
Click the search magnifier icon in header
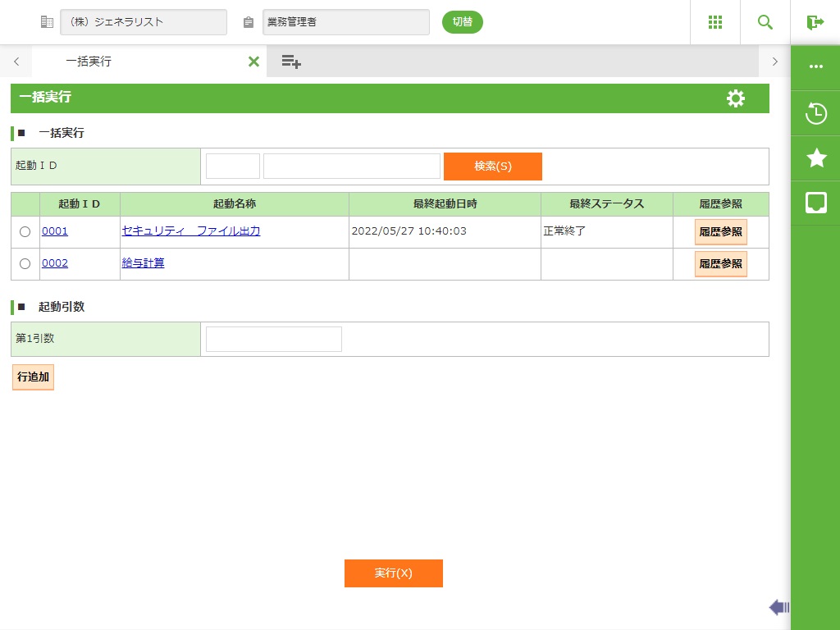[x=765, y=22]
